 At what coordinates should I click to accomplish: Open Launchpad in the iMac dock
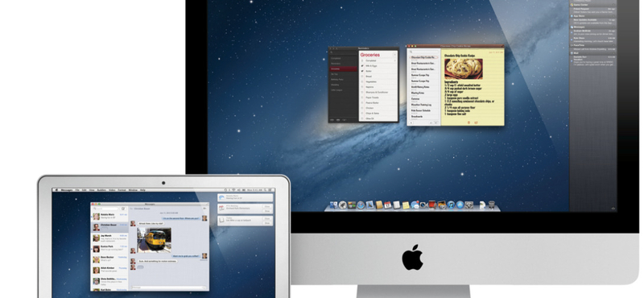pos(343,205)
